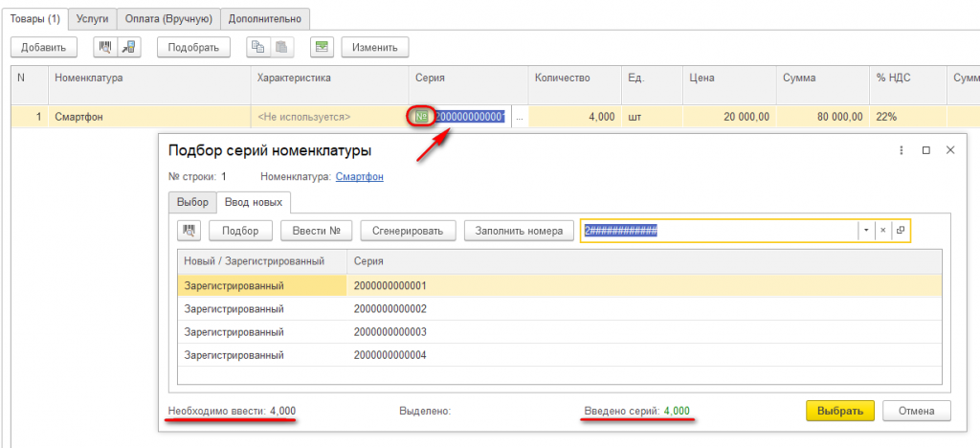Viewport: 980px width, 448px height.
Task: Open the Смартфон nomenclature link
Action: pyautogui.click(x=360, y=177)
